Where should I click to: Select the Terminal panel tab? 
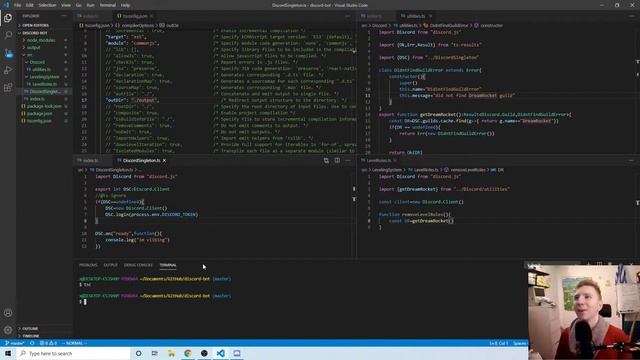[x=168, y=265]
